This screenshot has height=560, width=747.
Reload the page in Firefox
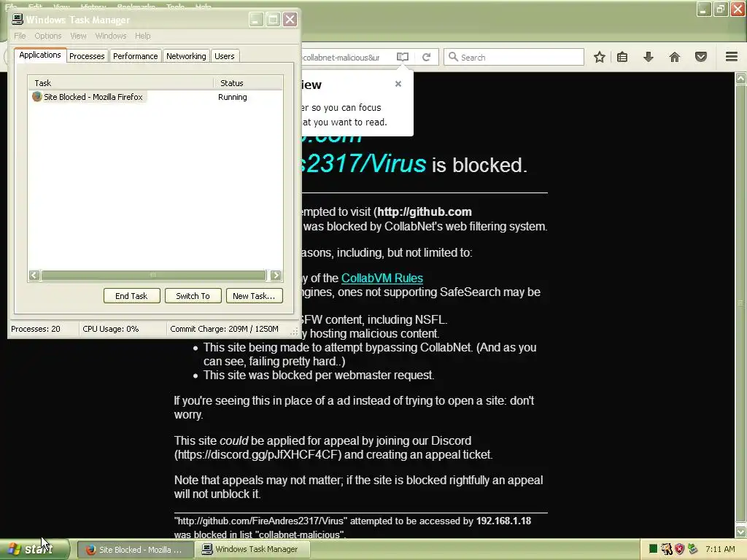[426, 57]
